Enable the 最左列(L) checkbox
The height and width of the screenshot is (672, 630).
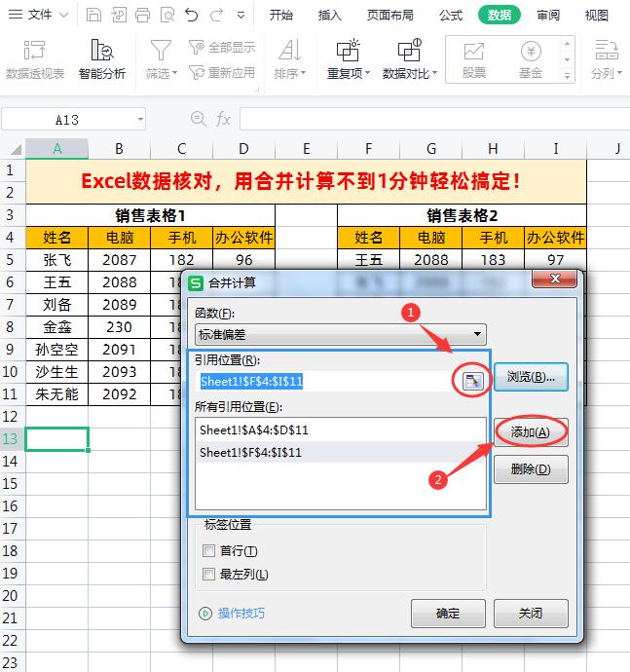click(208, 574)
